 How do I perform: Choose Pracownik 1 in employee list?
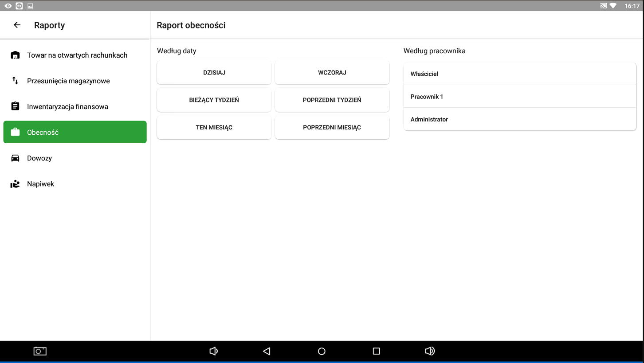(x=519, y=97)
